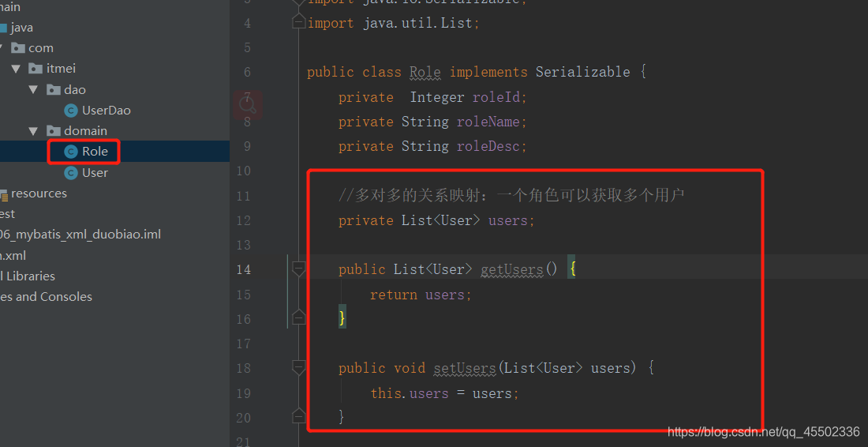This screenshot has width=868, height=447.
Task: Select the Role class icon
Action: click(71, 152)
